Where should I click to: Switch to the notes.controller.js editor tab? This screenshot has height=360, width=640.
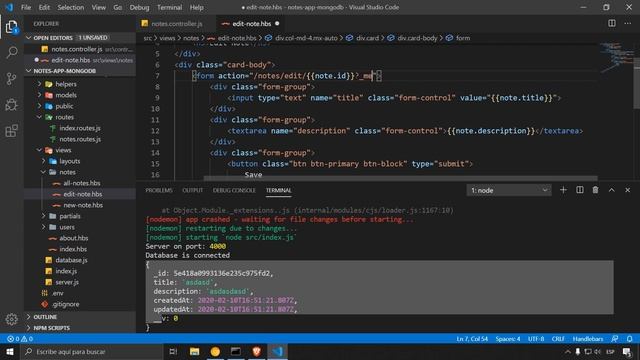pyautogui.click(x=176, y=24)
